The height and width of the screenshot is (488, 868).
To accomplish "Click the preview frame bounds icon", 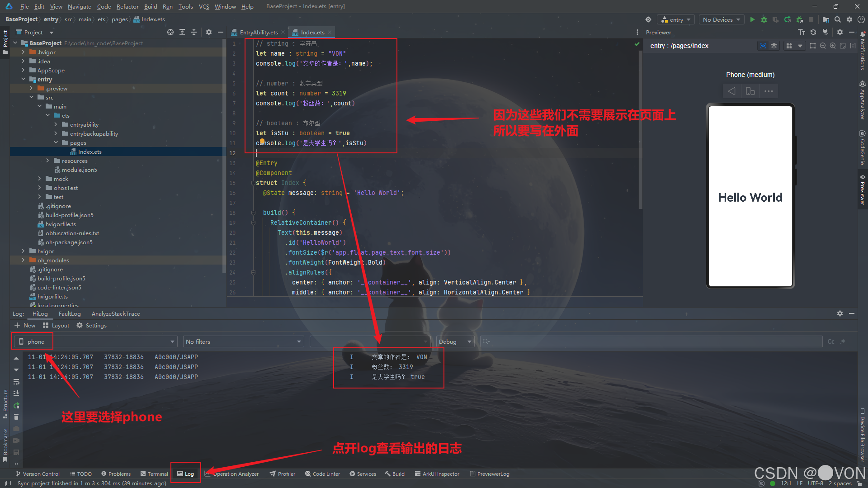I will point(813,46).
